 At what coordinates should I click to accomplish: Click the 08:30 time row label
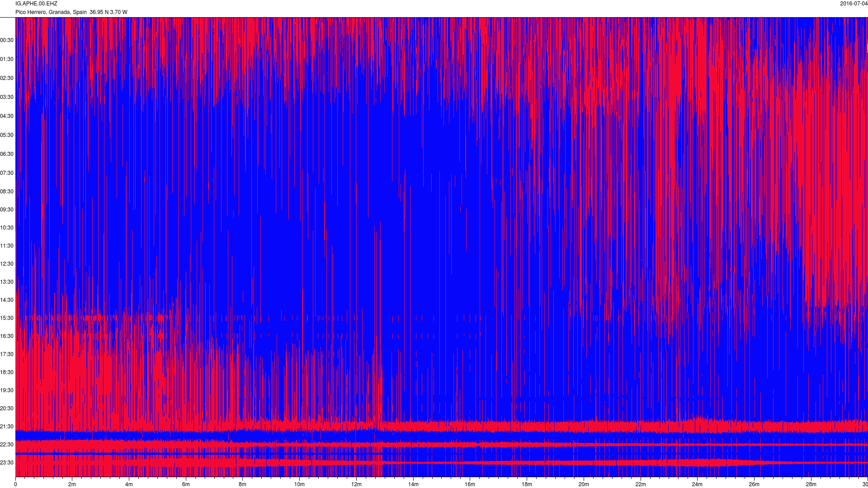click(7, 192)
